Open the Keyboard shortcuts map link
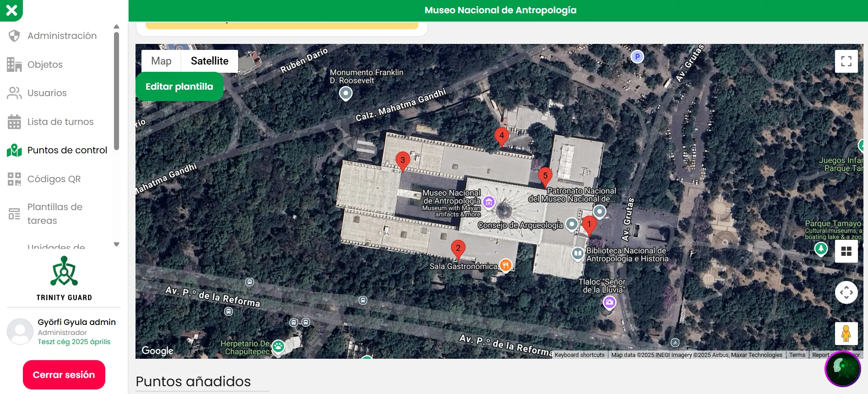This screenshot has width=868, height=394. point(579,355)
